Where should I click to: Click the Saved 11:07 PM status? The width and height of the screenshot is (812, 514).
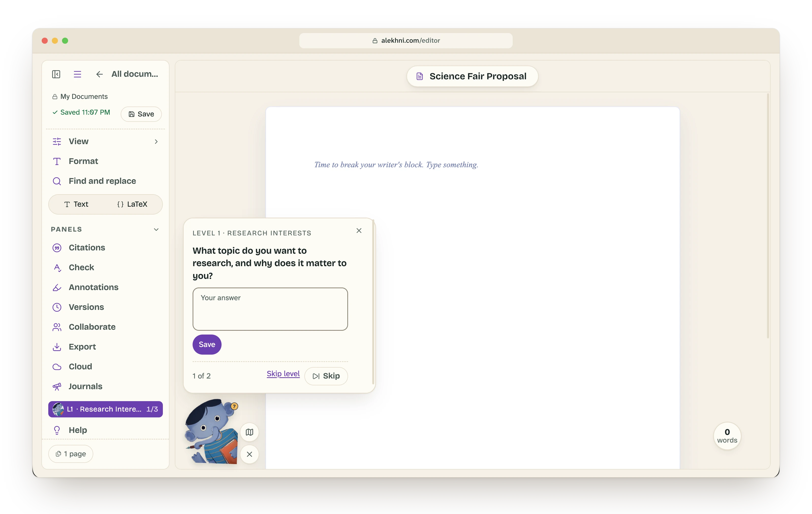[81, 112]
